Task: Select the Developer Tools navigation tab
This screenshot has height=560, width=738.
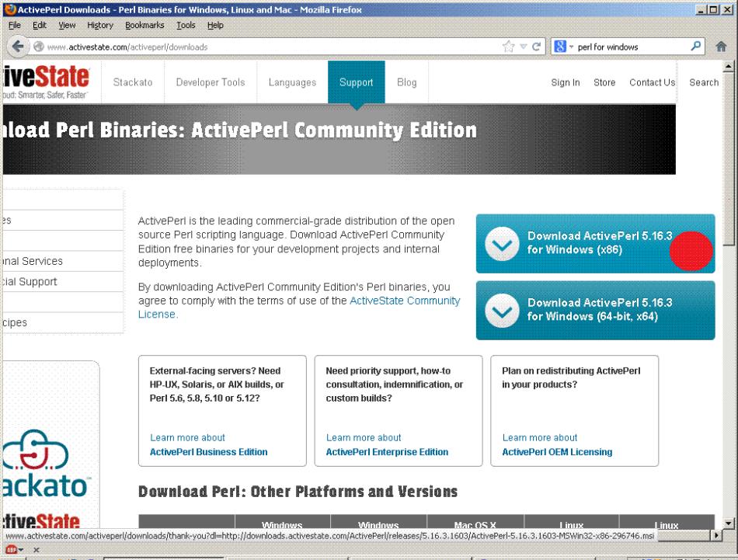Action: tap(211, 82)
